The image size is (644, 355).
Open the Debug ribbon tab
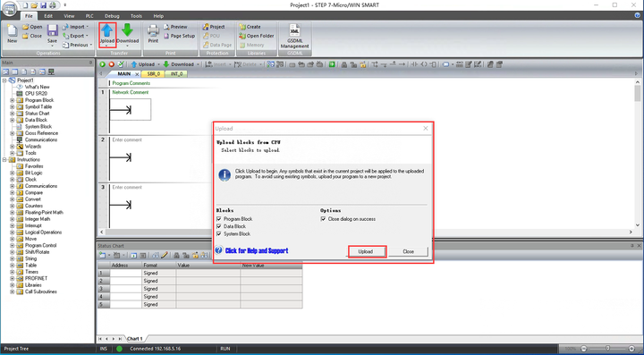[x=112, y=16]
